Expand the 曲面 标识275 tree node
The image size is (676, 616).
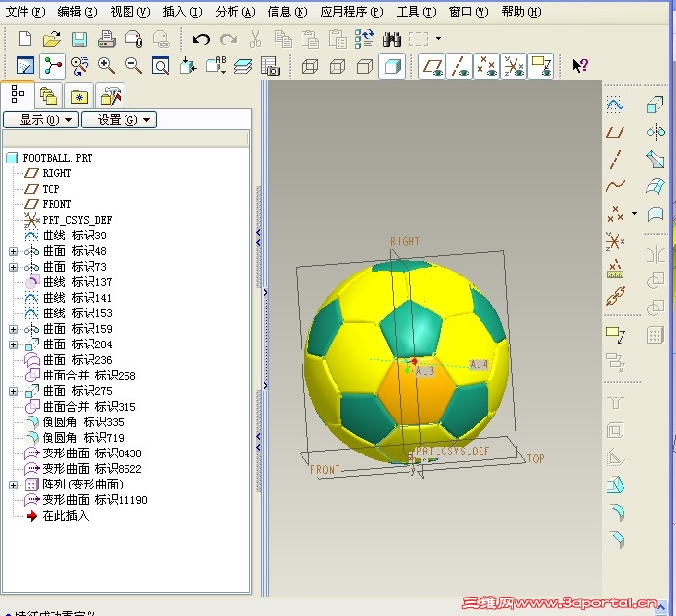pyautogui.click(x=13, y=391)
